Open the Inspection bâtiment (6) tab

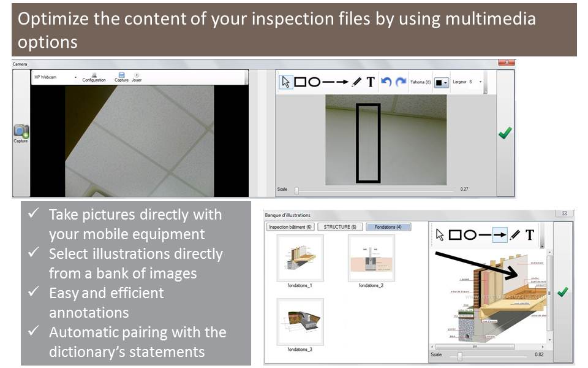tap(290, 227)
